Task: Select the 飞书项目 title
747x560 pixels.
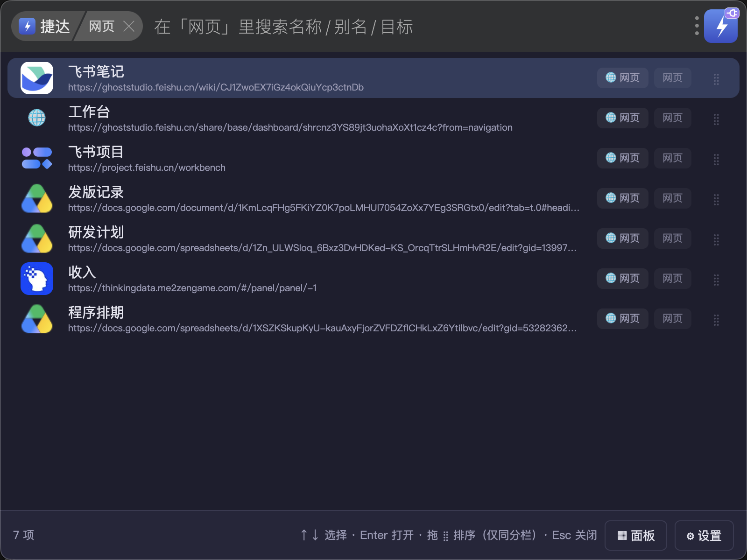Action: coord(96,152)
